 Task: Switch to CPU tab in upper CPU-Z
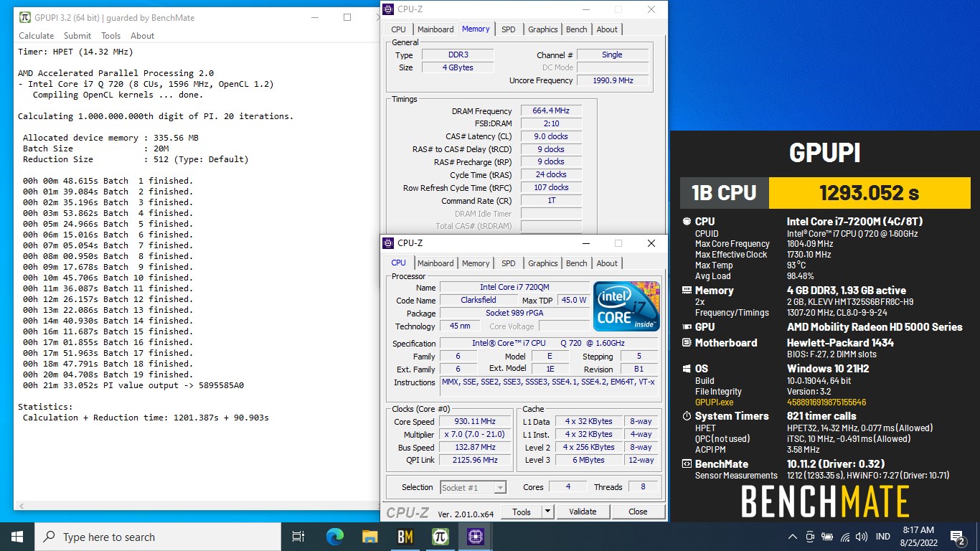click(398, 29)
